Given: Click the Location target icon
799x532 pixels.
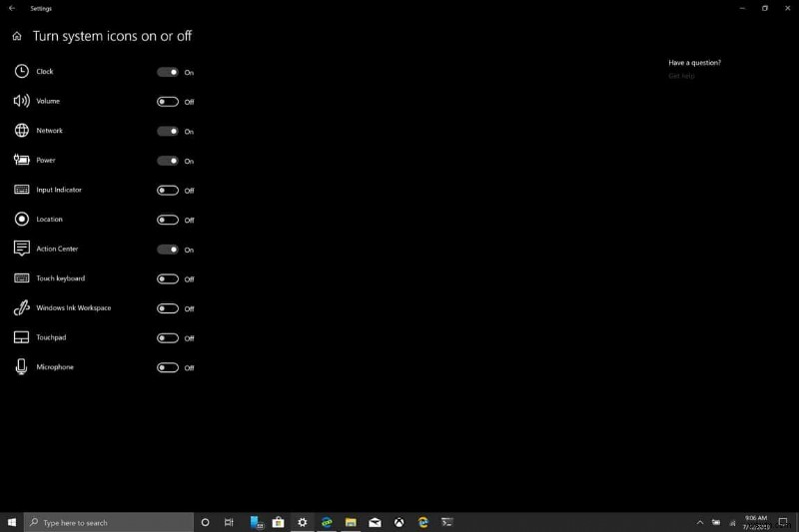Looking at the screenshot, I should pyautogui.click(x=21, y=219).
